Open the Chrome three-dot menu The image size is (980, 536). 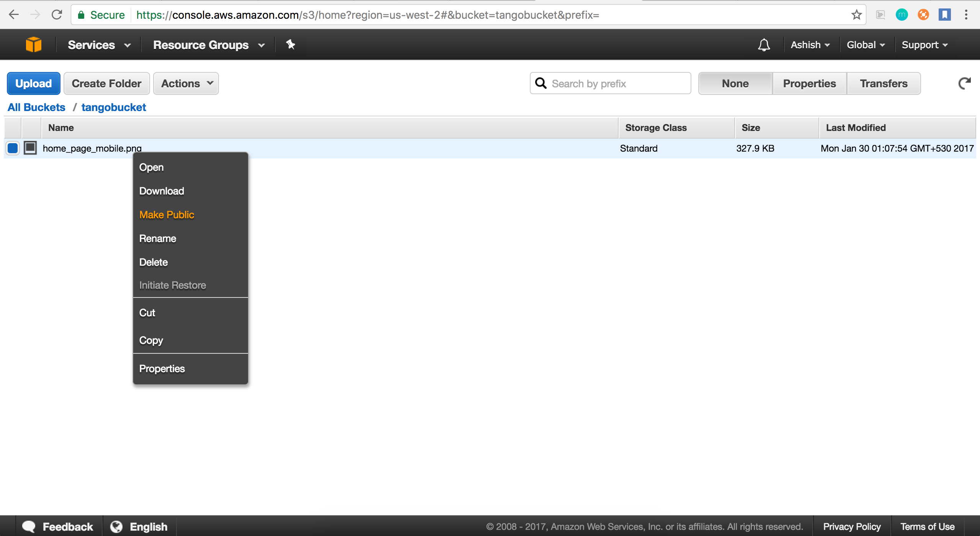click(x=966, y=15)
